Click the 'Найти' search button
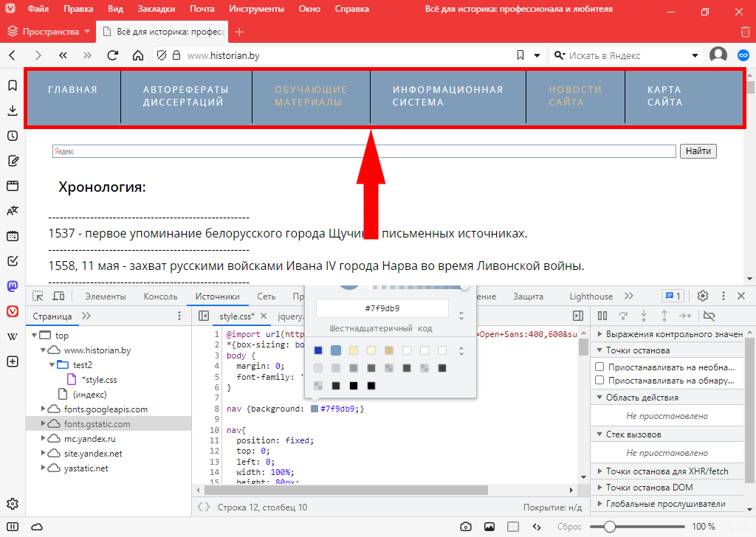756x537 pixels. tap(698, 151)
